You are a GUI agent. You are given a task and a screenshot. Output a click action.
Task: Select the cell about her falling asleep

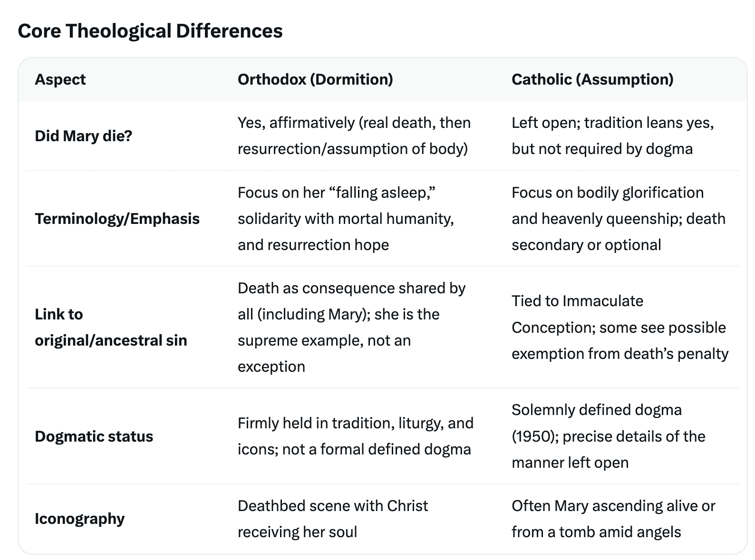[x=346, y=219]
